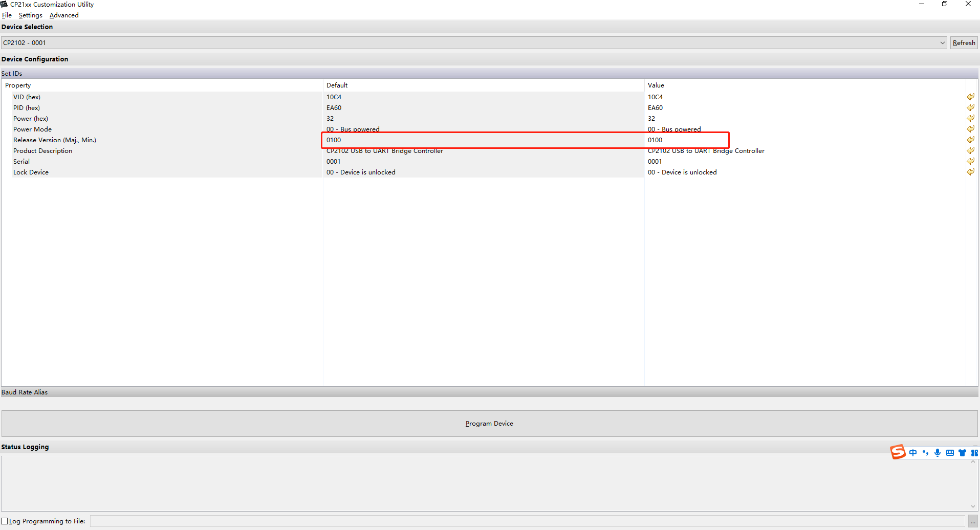Reset the Product Description row to default
Screen dimensions: 980x530
(x=970, y=150)
